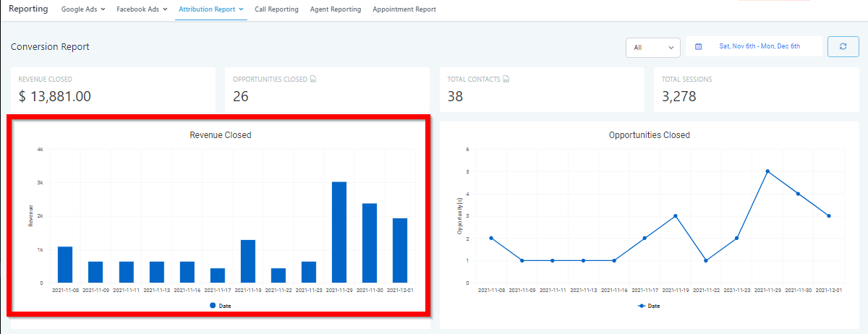This screenshot has height=334, width=868.
Task: Click the Nov 6th - Dec 6th date range
Action: pos(759,46)
